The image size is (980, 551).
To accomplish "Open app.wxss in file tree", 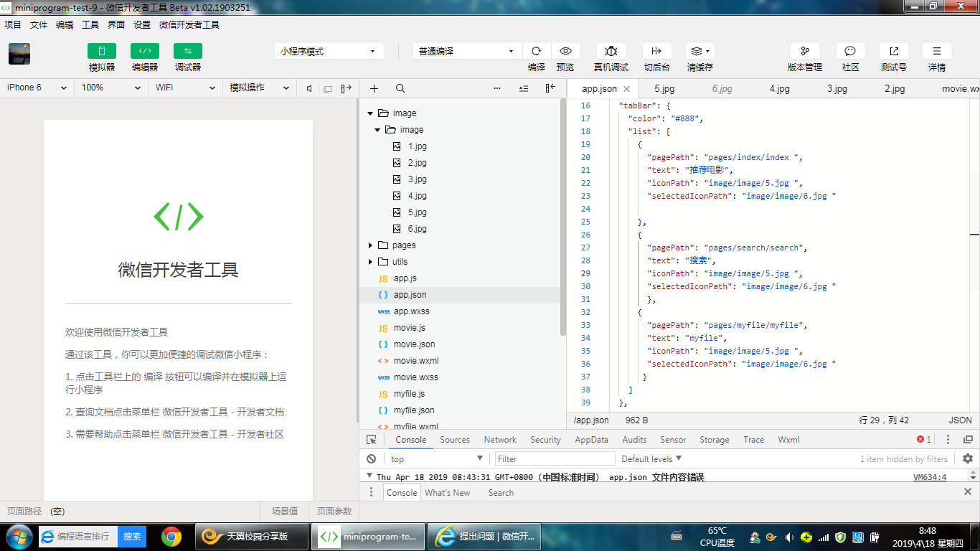I will (411, 311).
